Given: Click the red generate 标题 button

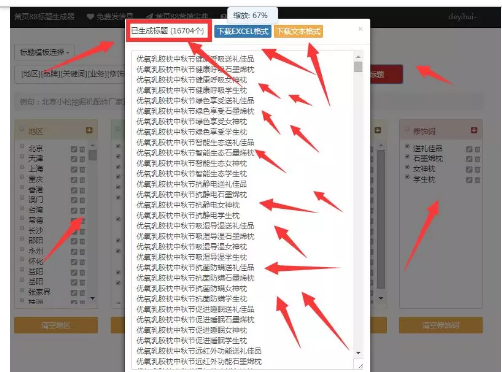Looking at the screenshot, I should (386, 74).
